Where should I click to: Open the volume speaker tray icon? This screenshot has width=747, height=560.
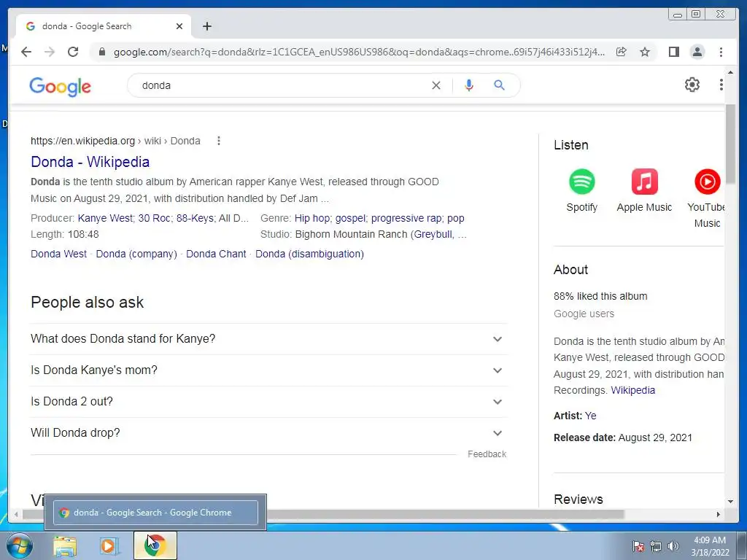click(x=673, y=546)
